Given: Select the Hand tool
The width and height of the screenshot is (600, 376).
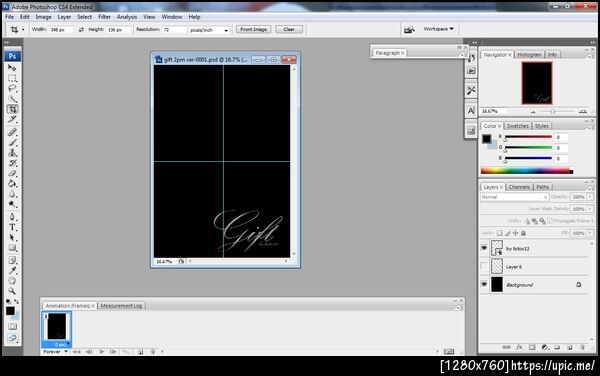Looking at the screenshot, I should pos(12,281).
